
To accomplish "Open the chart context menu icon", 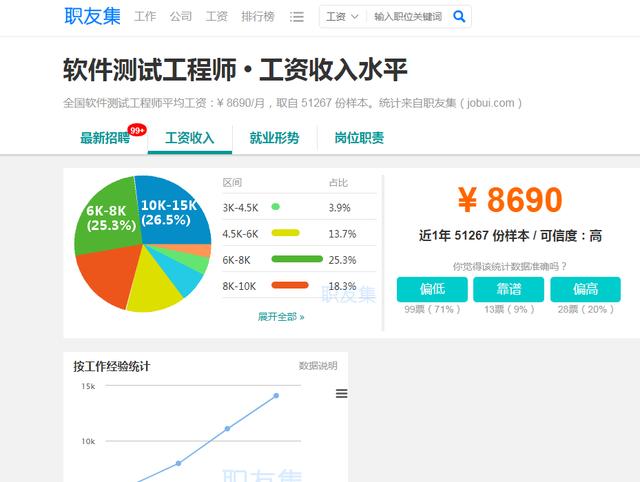I will [342, 393].
